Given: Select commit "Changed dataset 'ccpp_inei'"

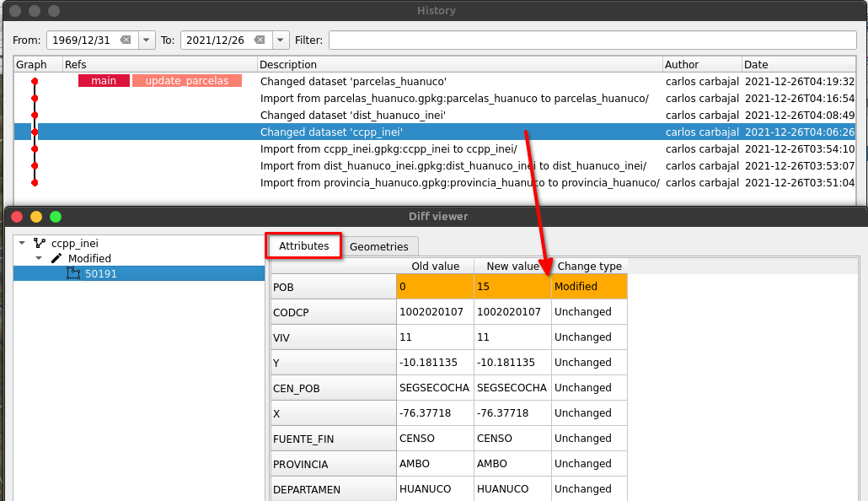Looking at the screenshot, I should (435, 132).
